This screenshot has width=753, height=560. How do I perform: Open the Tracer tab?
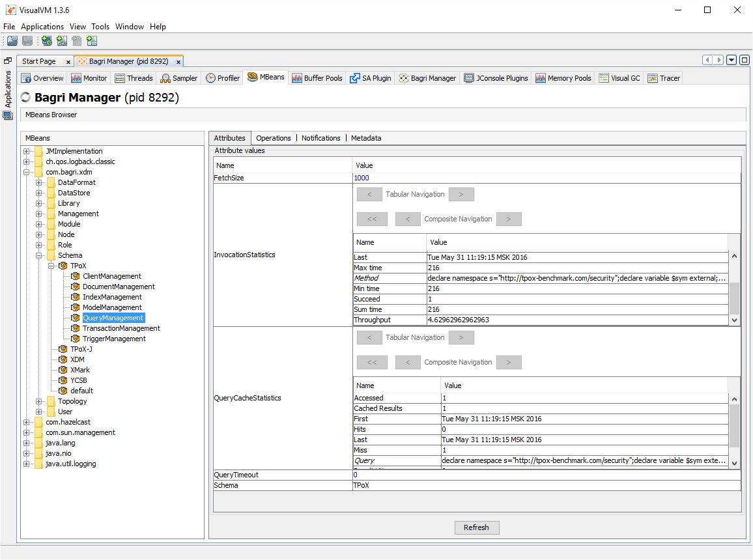tap(664, 77)
